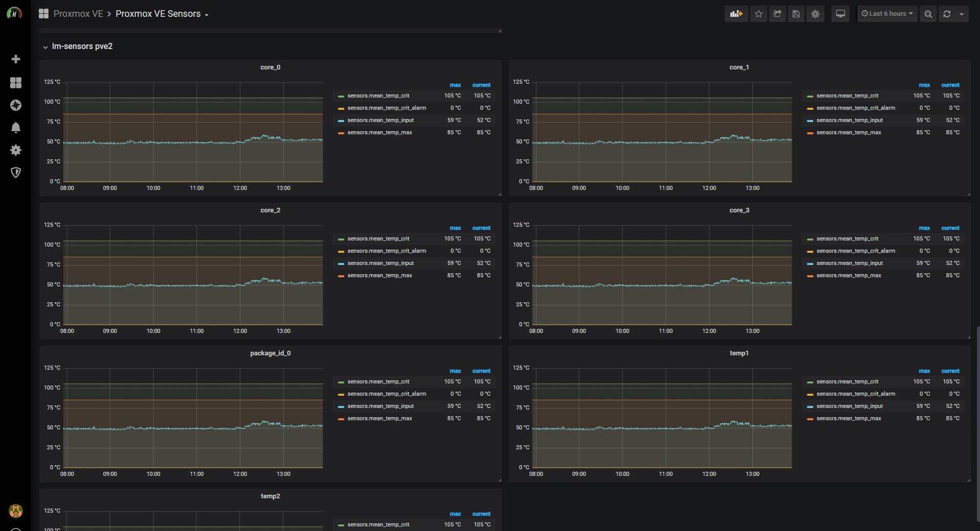The image size is (980, 531).
Task: Toggle sensors.mean_temp_crit series in core_2 legend
Action: pos(378,239)
